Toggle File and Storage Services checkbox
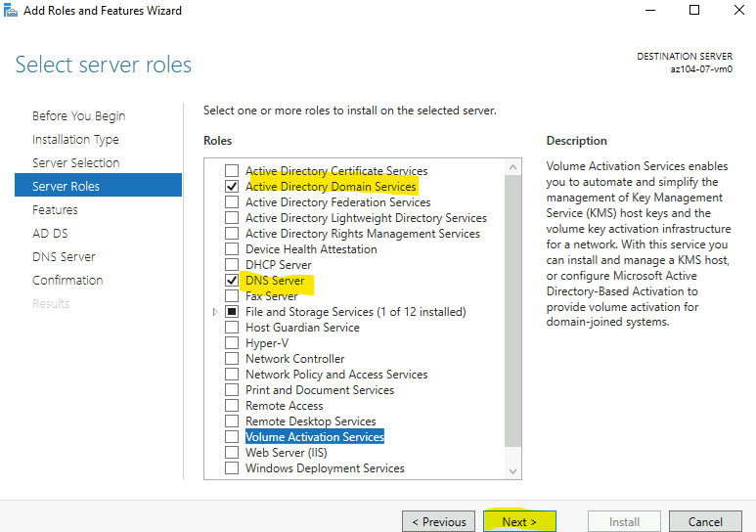The height and width of the screenshot is (532, 756). (x=232, y=312)
